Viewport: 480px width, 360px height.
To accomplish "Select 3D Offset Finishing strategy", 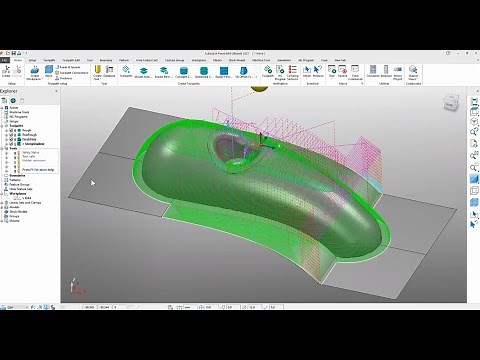I will 244,72.
